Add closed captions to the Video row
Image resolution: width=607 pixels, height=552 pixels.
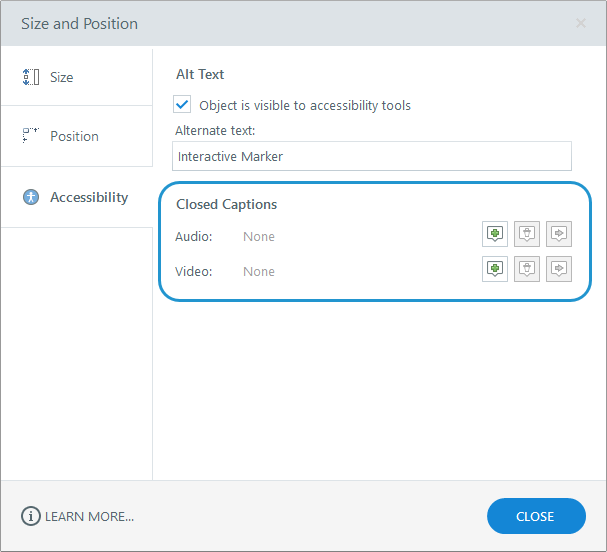494,269
